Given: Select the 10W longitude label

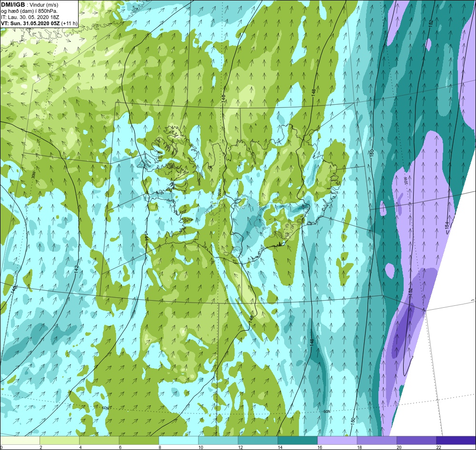Looking at the screenshot, I should pyautogui.click(x=406, y=181).
